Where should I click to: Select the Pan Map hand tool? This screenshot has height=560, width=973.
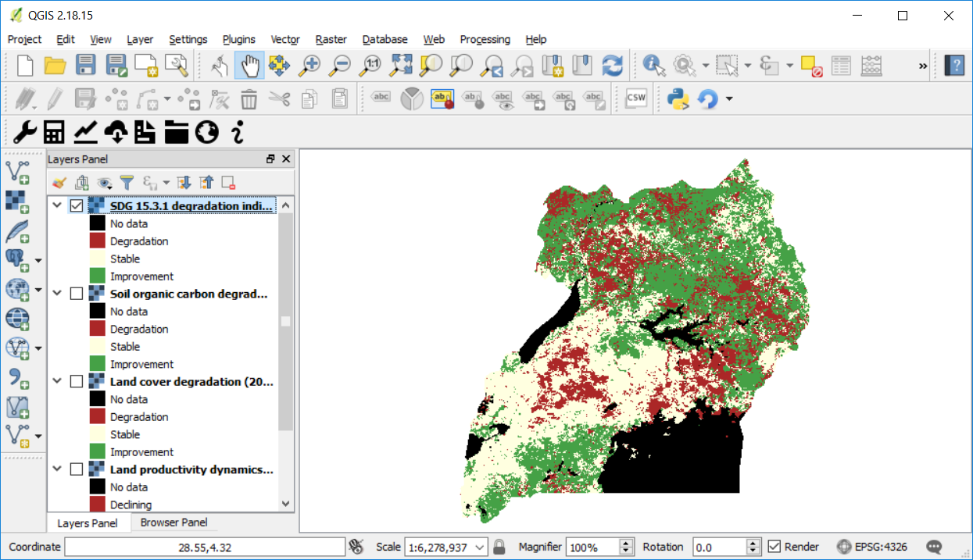pyautogui.click(x=249, y=66)
